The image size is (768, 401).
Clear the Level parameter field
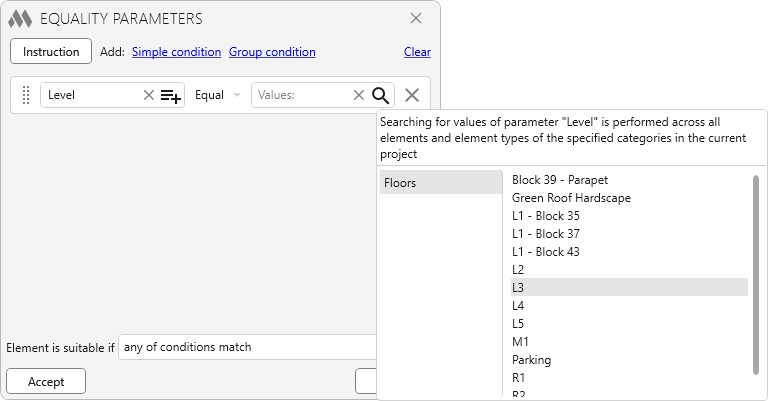[149, 95]
